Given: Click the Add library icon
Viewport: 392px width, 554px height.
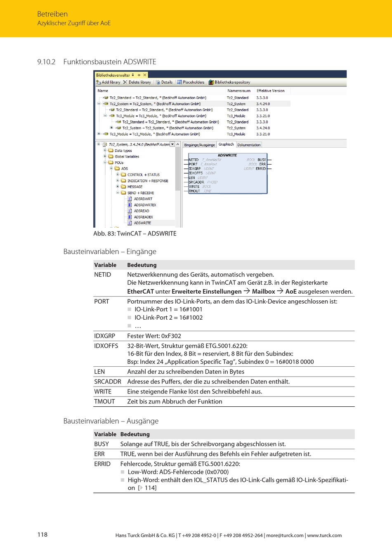Looking at the screenshot, I should click(99, 82).
